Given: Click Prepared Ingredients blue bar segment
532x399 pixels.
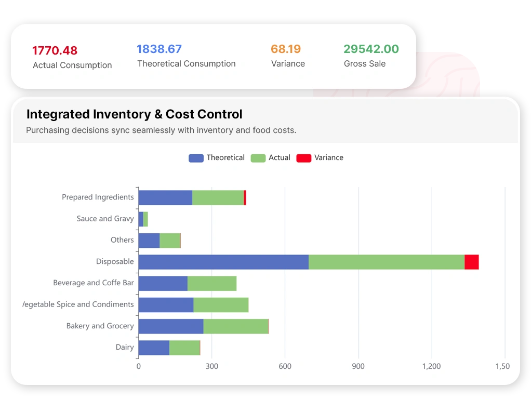Looking at the screenshot, I should coord(166,198).
